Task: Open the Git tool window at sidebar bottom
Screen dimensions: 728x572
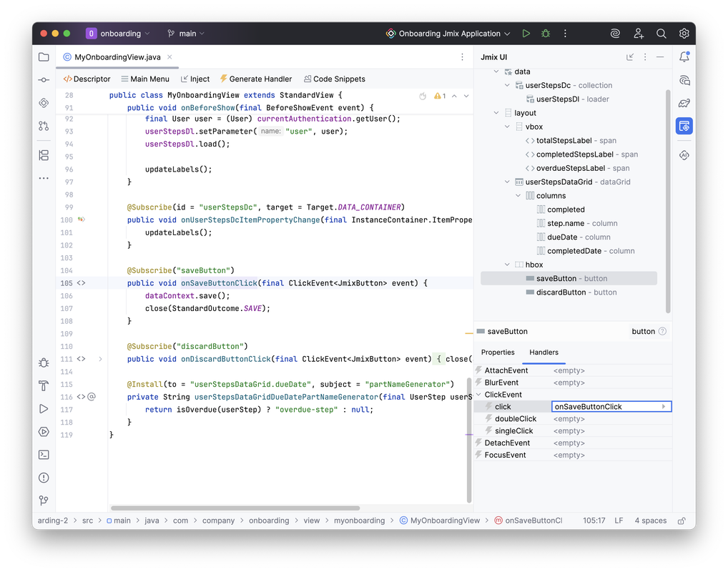Action: click(44, 500)
